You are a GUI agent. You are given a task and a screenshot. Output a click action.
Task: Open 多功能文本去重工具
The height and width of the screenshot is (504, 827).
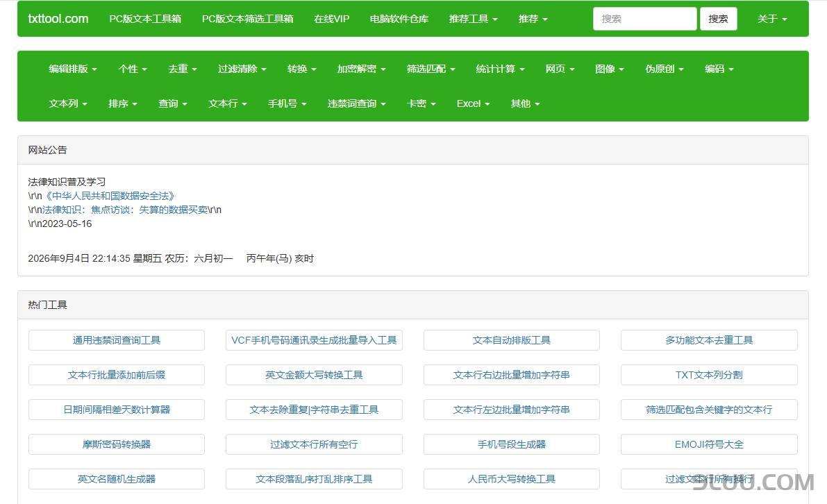coord(709,340)
